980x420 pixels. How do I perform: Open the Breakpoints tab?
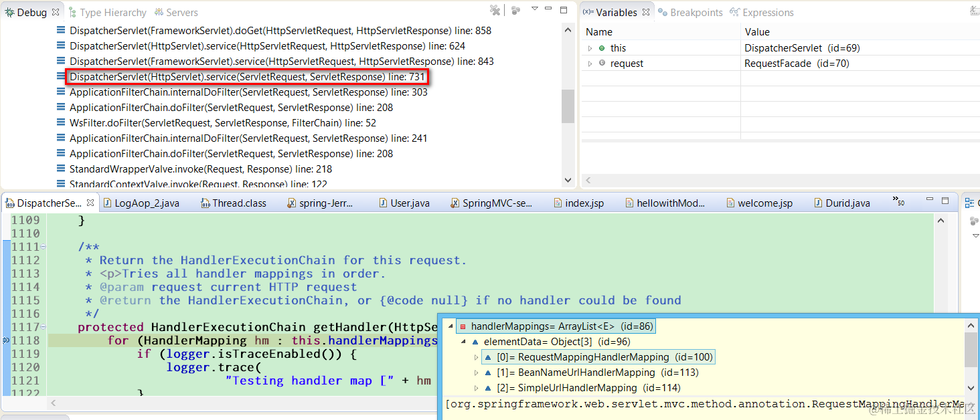tap(691, 12)
